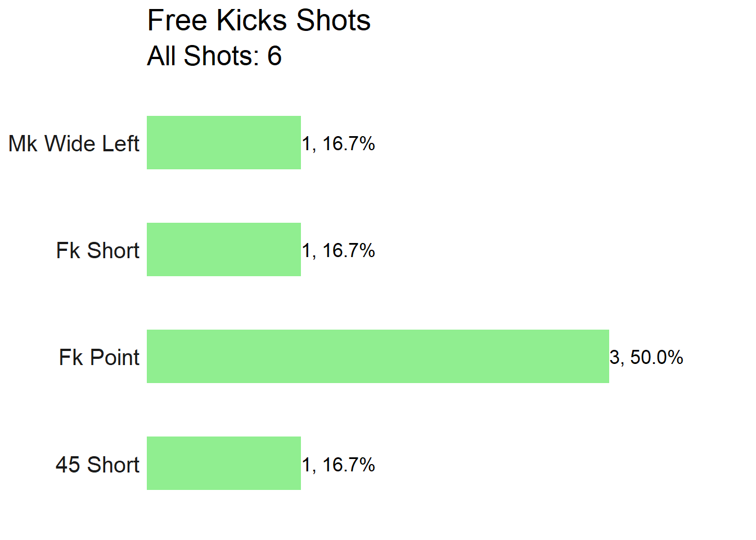The width and height of the screenshot is (756, 540).
Task: Click the Fk Short green bar
Action: pos(224,249)
